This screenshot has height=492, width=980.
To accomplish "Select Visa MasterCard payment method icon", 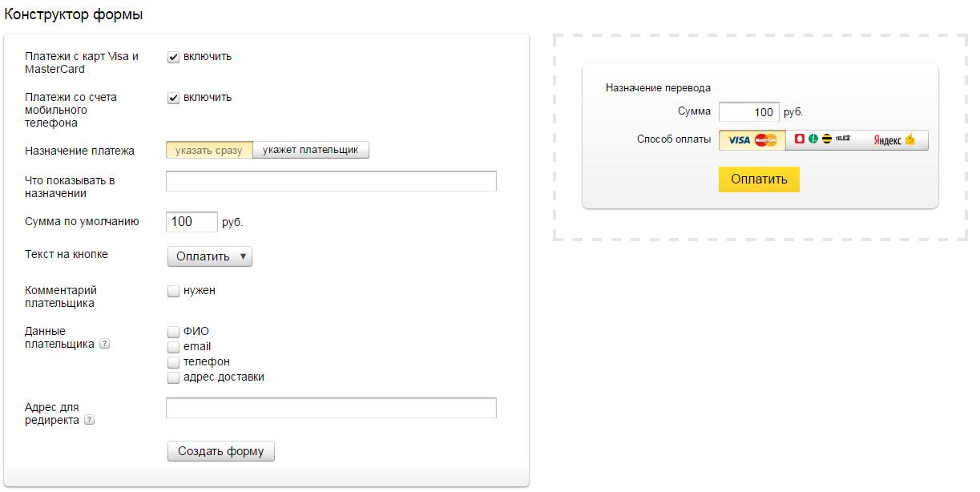I will [x=752, y=140].
